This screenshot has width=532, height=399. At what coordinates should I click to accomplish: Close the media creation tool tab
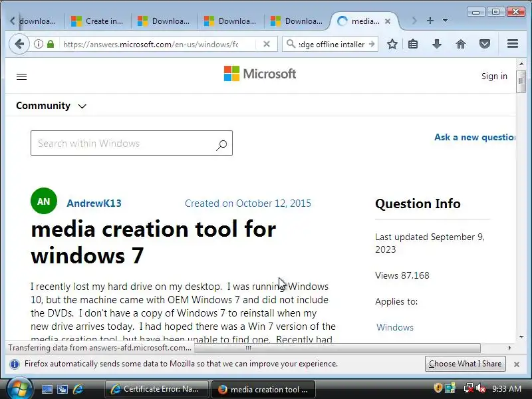click(388, 21)
